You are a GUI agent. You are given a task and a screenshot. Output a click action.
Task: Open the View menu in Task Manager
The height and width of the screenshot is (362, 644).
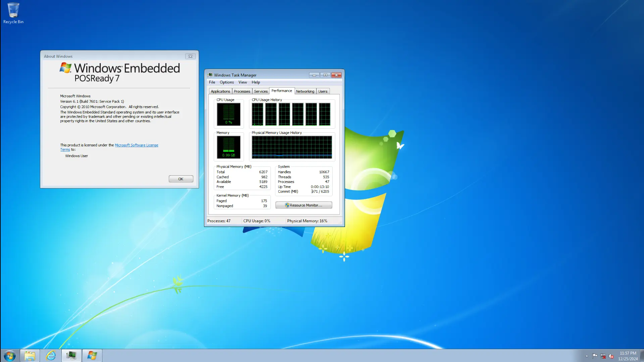(x=243, y=82)
